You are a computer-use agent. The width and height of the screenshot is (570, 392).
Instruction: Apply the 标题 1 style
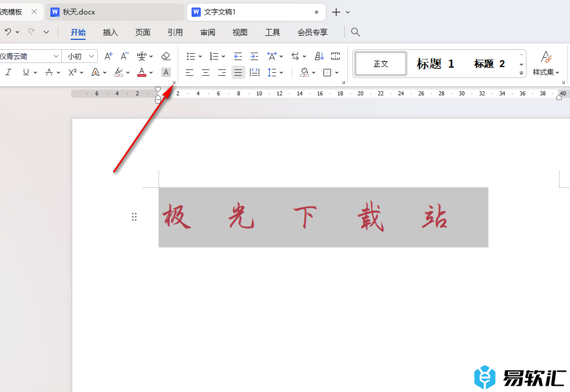coord(435,64)
